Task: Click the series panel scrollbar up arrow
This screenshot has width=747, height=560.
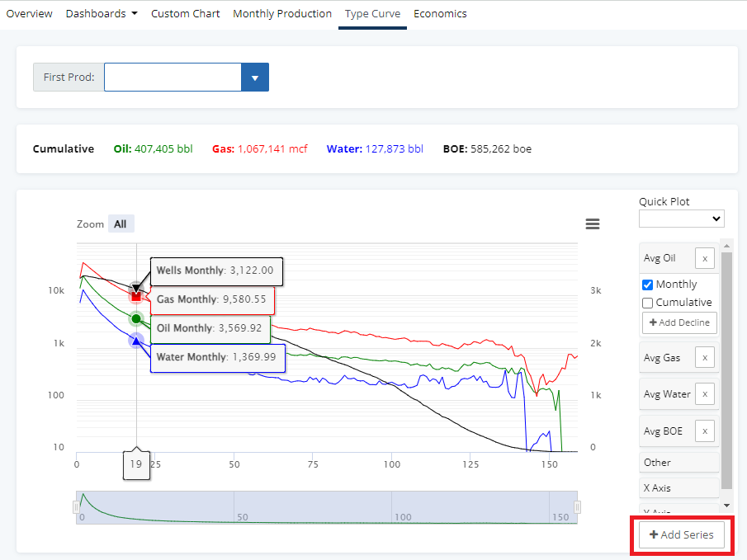Action: click(x=726, y=246)
